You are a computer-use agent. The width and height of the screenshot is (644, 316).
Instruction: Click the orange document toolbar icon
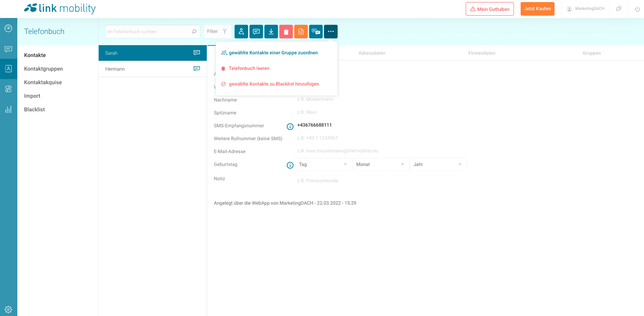(301, 32)
